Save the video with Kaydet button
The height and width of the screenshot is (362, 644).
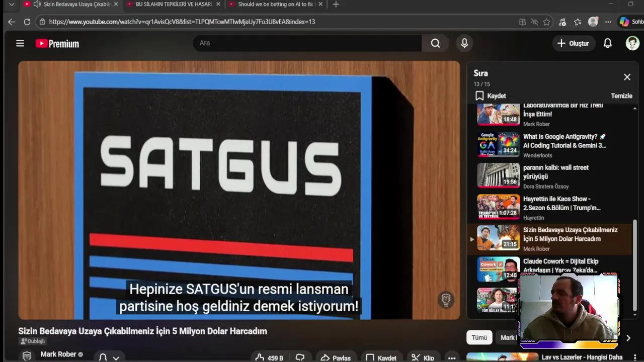(x=381, y=358)
